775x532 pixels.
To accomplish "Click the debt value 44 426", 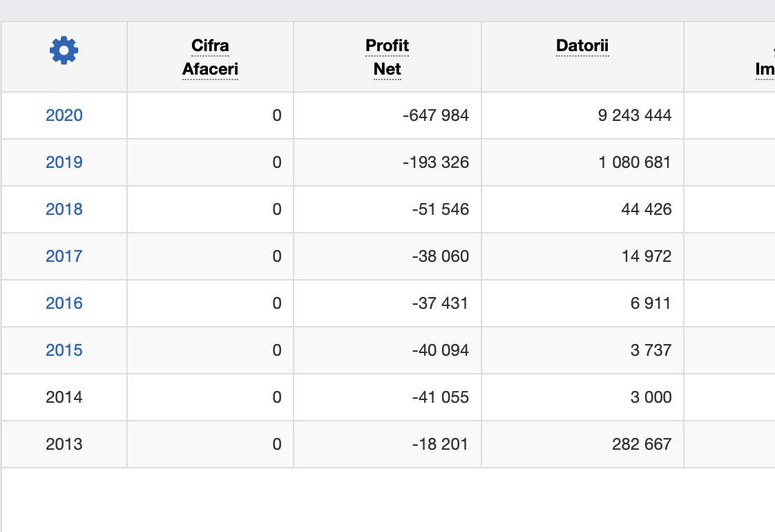I will click(646, 209).
